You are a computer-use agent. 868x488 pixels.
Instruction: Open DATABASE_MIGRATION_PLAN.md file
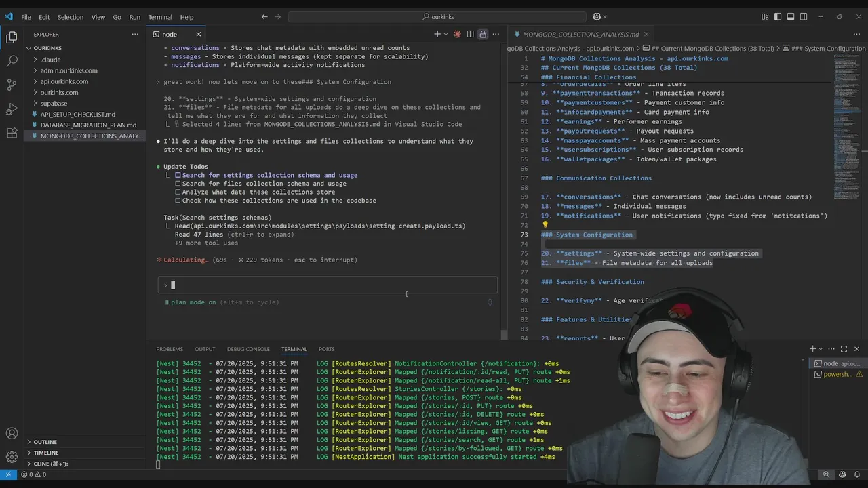click(x=88, y=125)
